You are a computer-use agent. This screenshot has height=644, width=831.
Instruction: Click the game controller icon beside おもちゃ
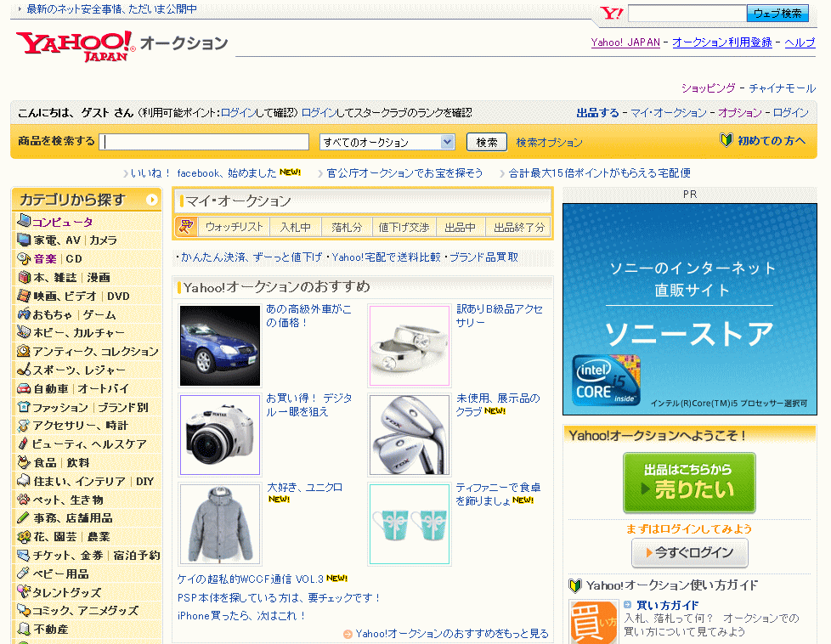pos(24,314)
